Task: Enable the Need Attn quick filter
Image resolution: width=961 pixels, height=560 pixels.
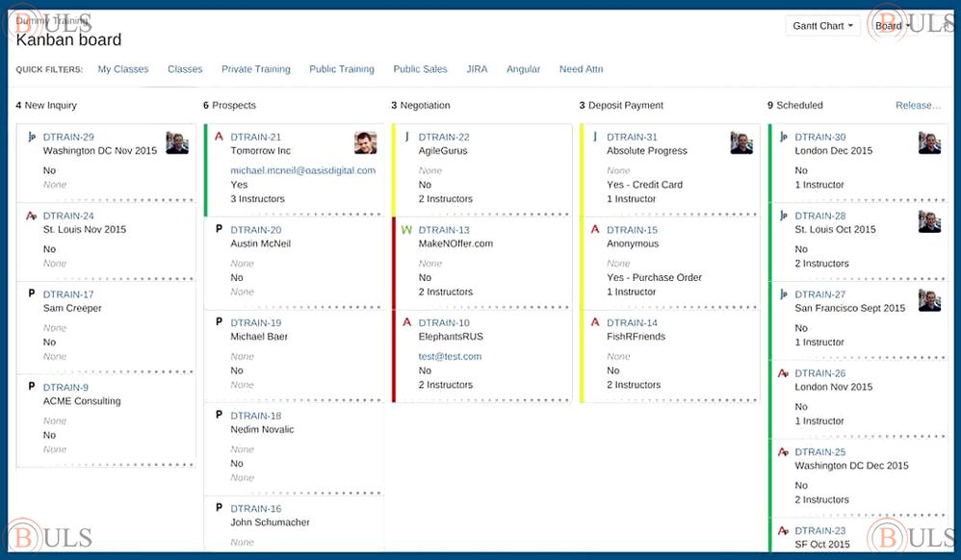Action: point(581,69)
